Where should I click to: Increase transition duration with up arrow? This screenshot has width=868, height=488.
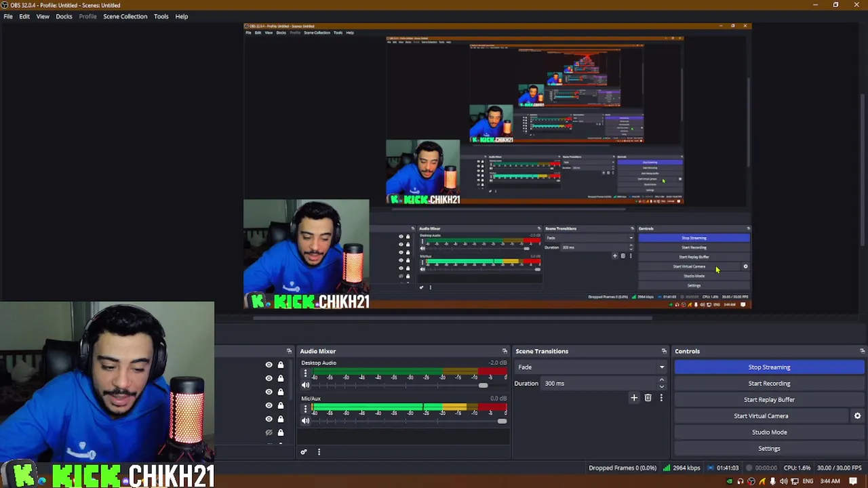[x=662, y=381]
